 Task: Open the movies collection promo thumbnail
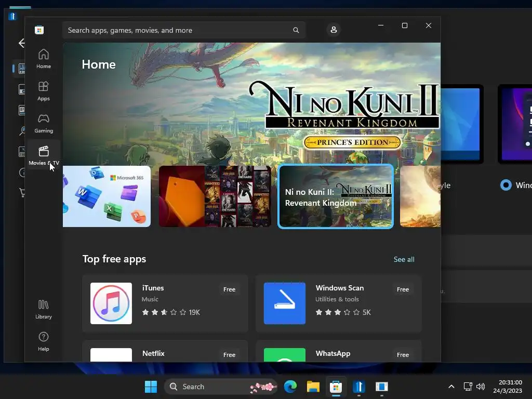(x=215, y=196)
